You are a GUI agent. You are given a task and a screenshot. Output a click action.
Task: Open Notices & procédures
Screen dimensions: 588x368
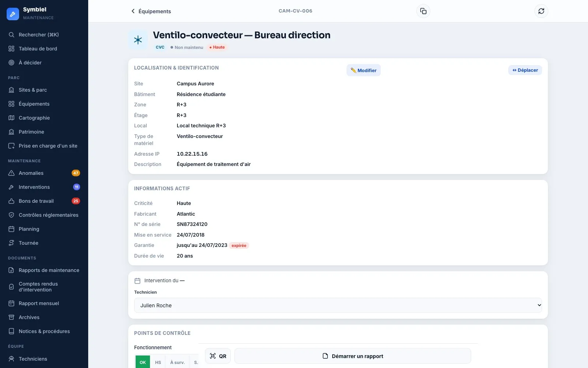click(x=44, y=331)
